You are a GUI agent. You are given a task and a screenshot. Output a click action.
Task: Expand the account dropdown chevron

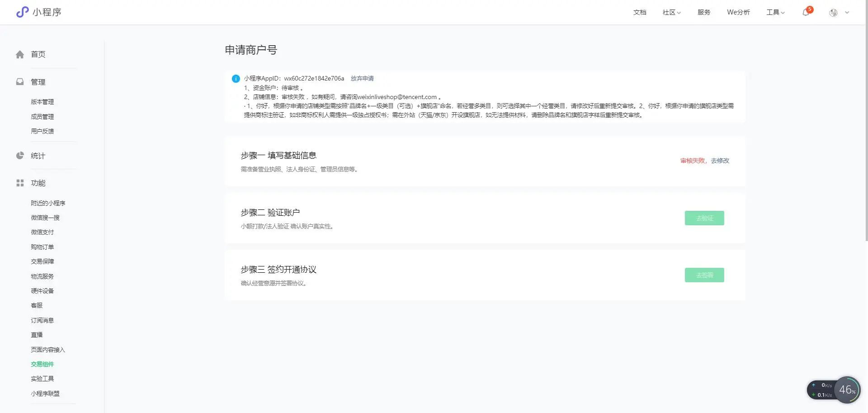pos(847,13)
